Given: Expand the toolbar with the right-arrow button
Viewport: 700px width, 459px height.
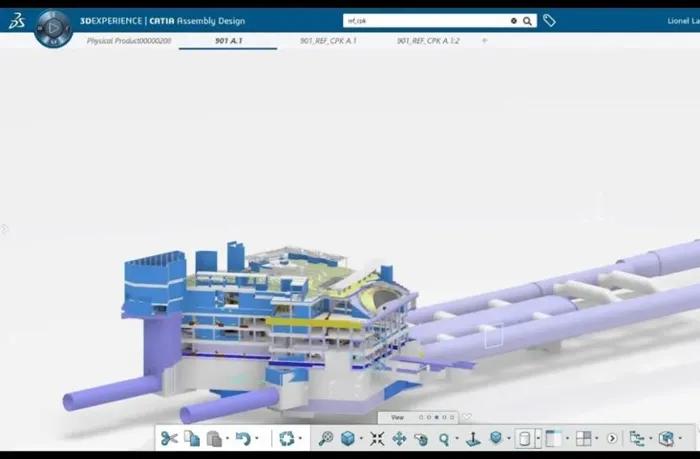Looking at the screenshot, I should click(612, 438).
